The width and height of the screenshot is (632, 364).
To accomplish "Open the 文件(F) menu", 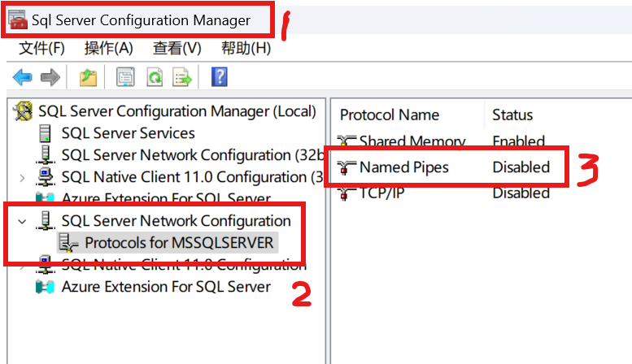I will pos(42,48).
